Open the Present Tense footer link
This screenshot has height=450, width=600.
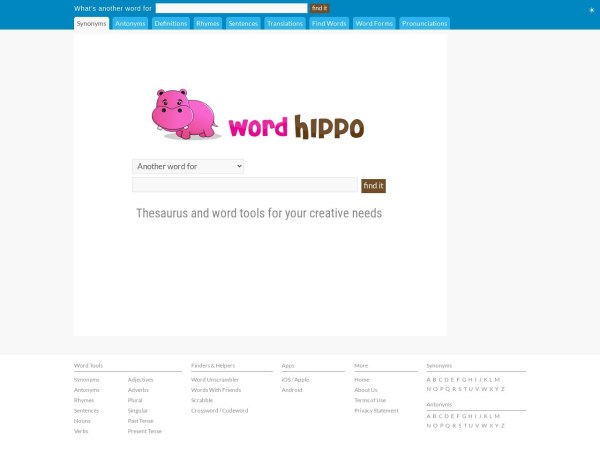tap(145, 432)
